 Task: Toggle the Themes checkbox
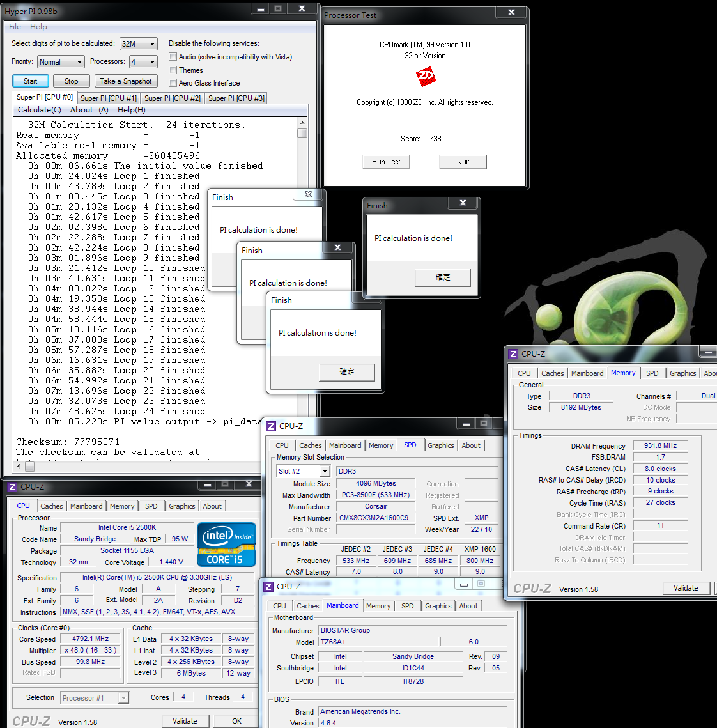point(173,70)
